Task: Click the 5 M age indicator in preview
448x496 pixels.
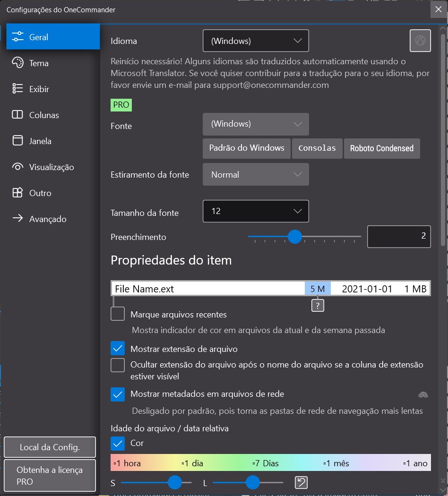Action: pyautogui.click(x=318, y=289)
